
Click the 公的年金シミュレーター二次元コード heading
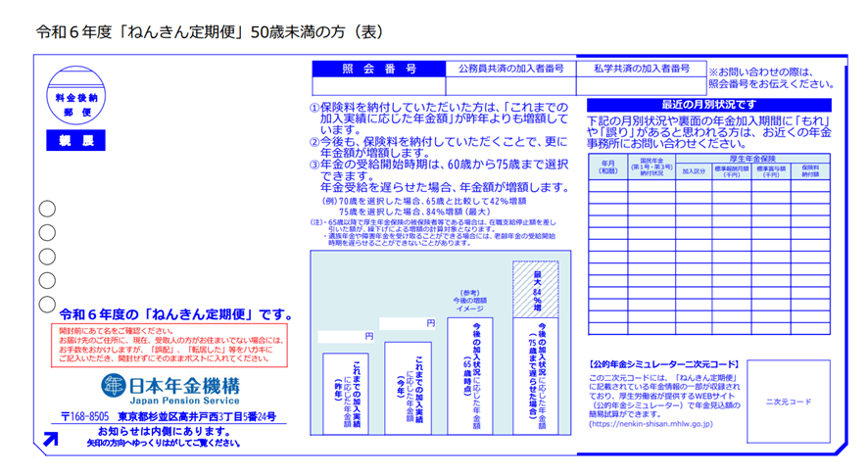point(664,363)
